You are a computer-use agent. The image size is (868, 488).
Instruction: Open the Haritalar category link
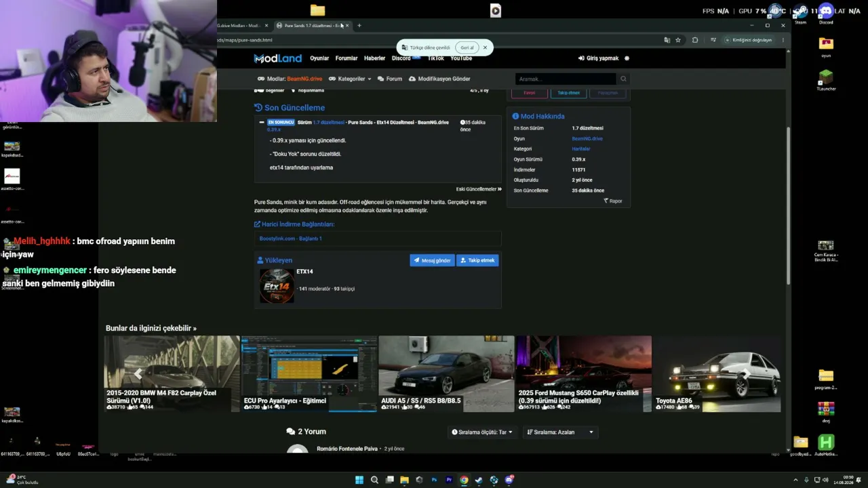[581, 149]
